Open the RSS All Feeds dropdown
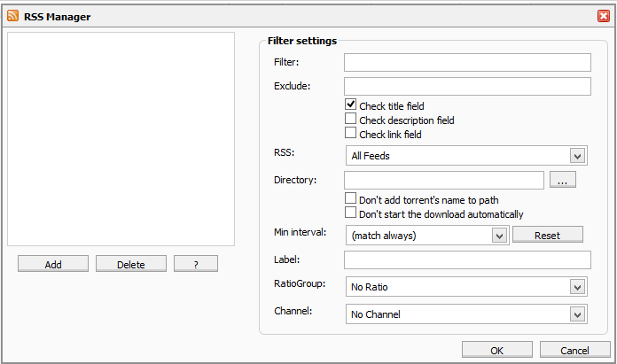617x364 pixels. pos(577,156)
